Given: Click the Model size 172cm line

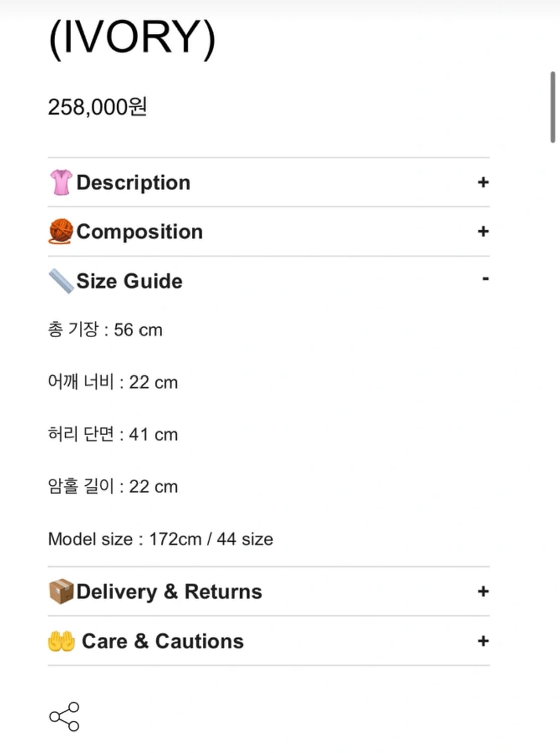Looking at the screenshot, I should [161, 539].
